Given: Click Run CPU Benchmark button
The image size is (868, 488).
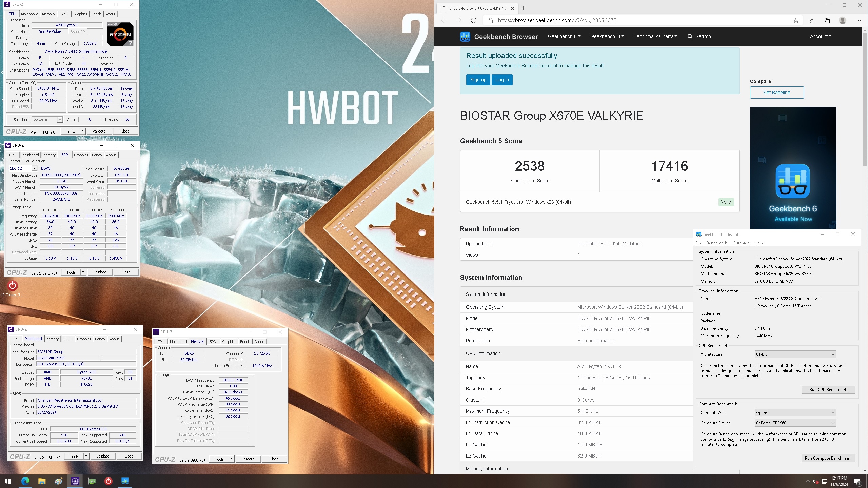Looking at the screenshot, I should (828, 390).
